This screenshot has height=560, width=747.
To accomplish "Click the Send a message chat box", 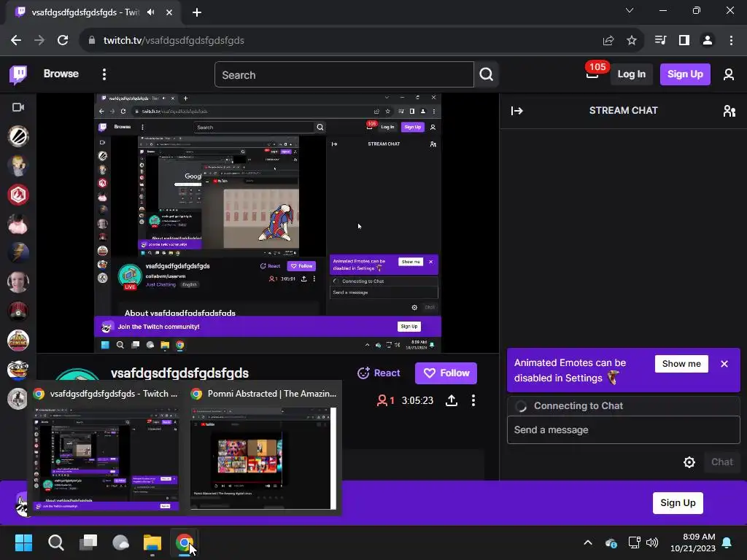I will tap(623, 430).
